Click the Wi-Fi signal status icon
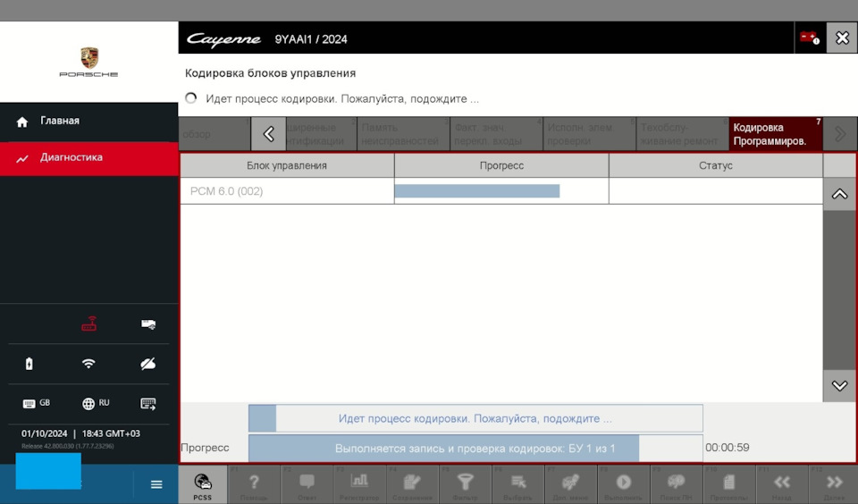 88,364
